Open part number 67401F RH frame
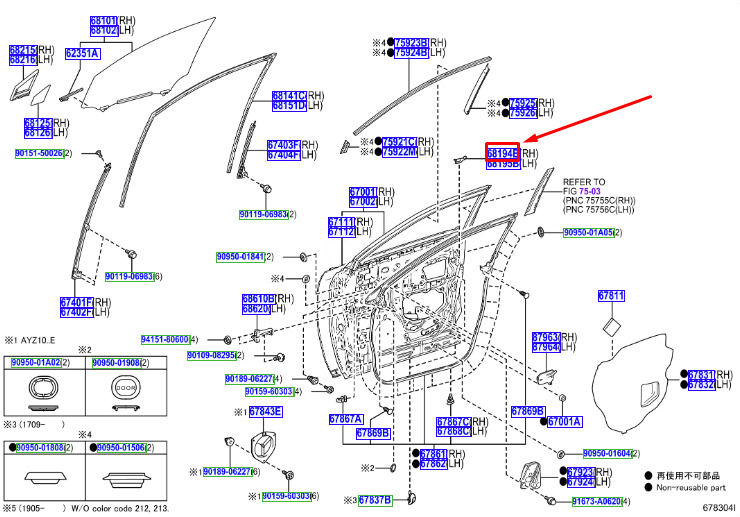The width and height of the screenshot is (740, 517). [77, 302]
